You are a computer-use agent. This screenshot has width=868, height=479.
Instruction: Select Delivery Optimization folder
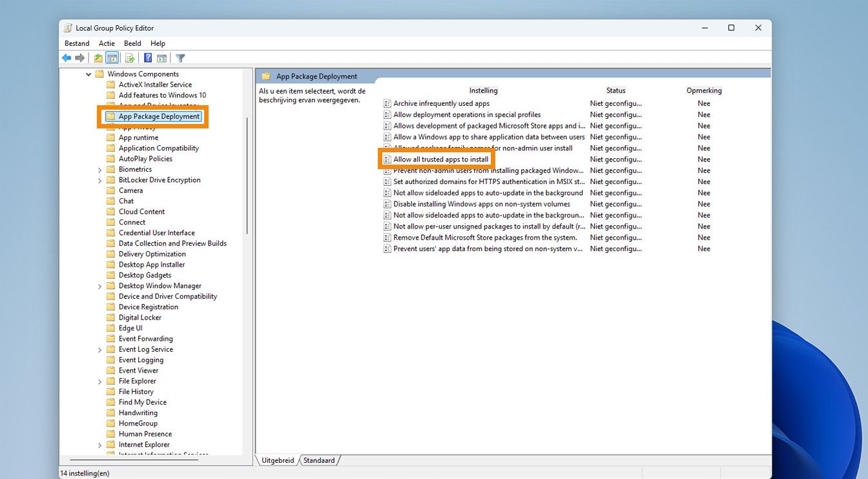(152, 254)
